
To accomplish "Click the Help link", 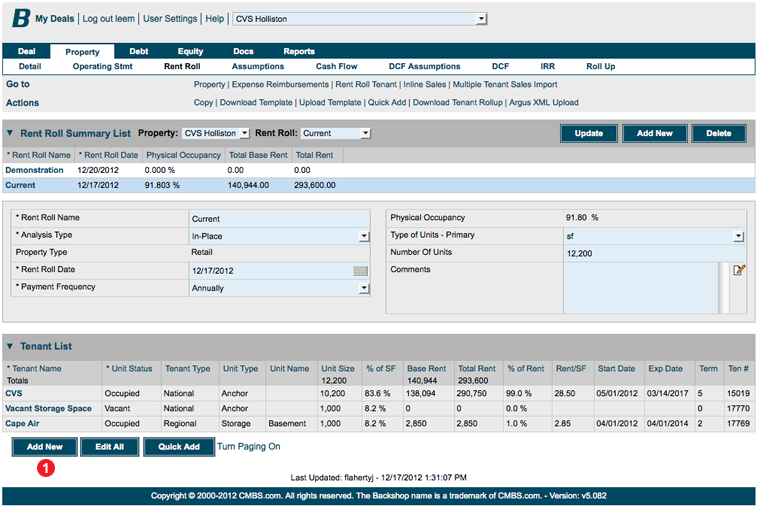I will click(215, 19).
